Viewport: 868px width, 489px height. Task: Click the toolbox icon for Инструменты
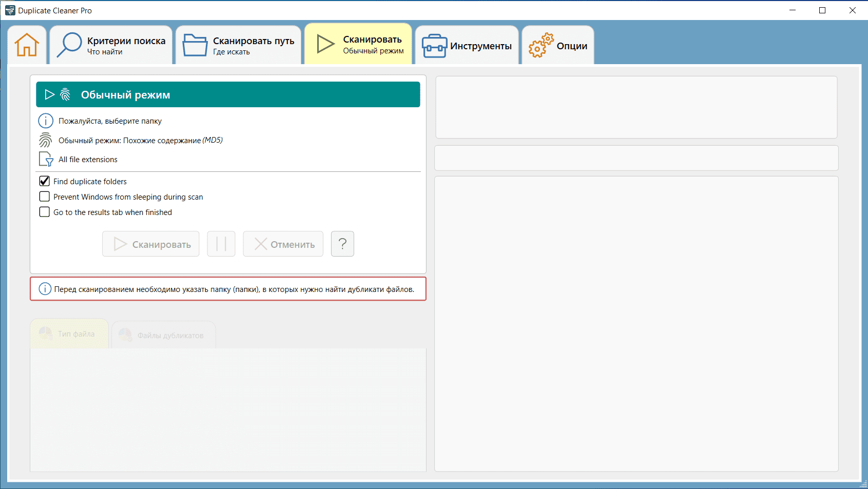point(434,46)
